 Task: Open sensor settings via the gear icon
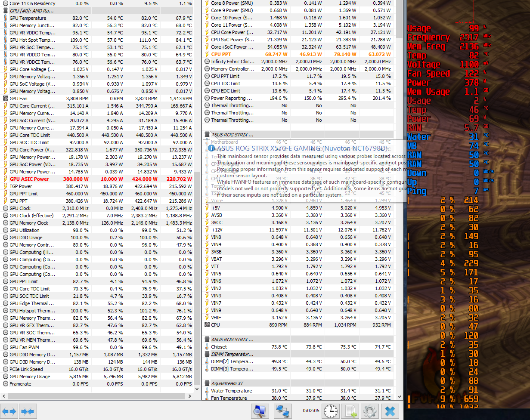point(369,411)
